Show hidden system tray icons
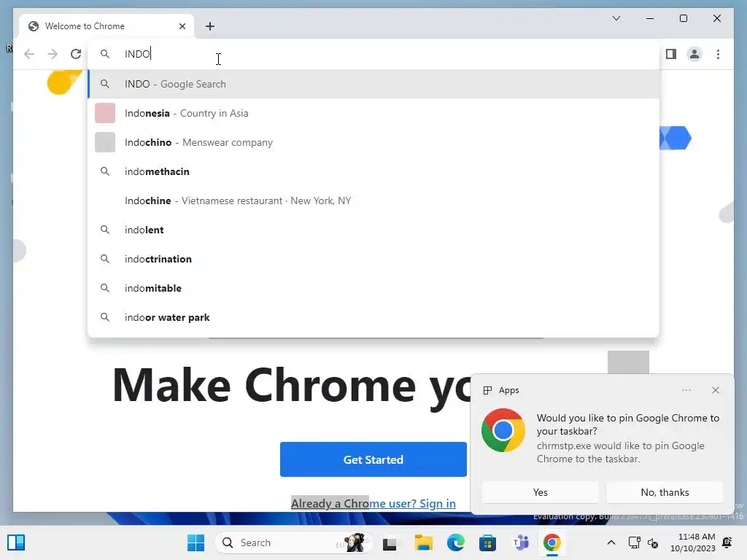The width and height of the screenshot is (747, 560). click(x=611, y=542)
